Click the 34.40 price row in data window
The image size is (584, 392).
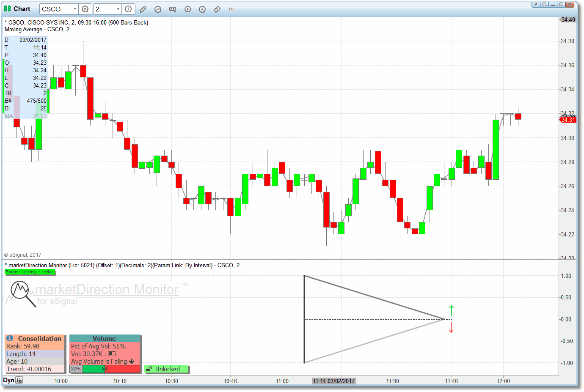pyautogui.click(x=25, y=55)
